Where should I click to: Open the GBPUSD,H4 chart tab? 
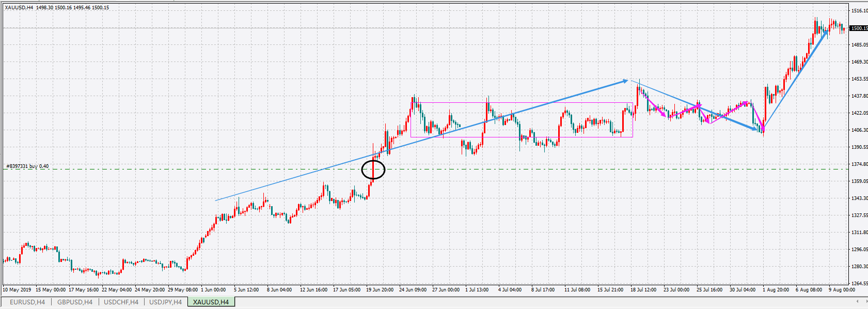point(75,302)
